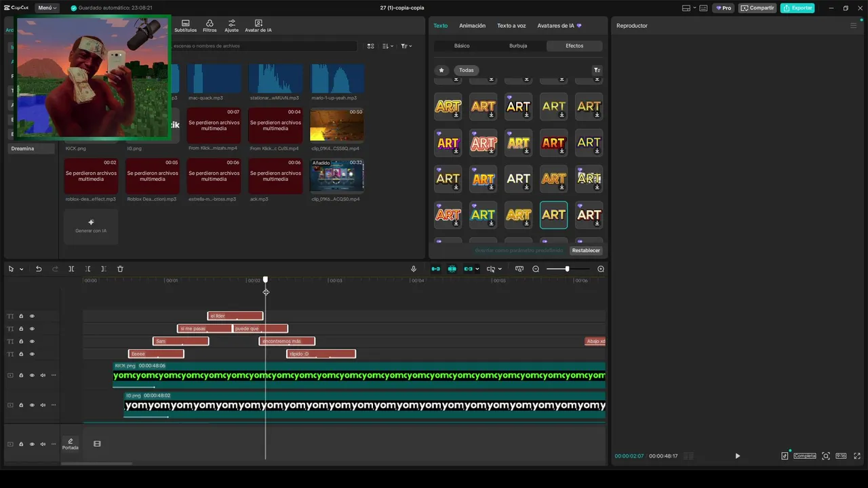Mute the KICK.png track audio

tap(43, 375)
